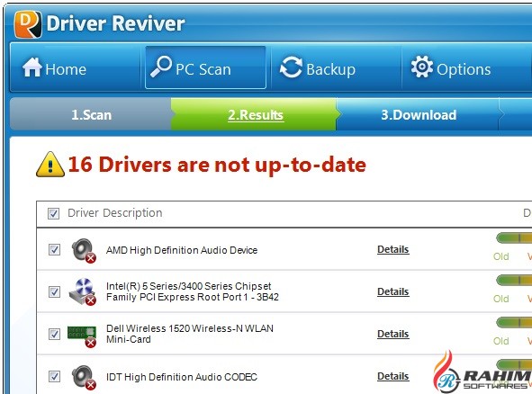This screenshot has height=394, width=532.
Task: Select the 'IDT High Definition Audio CODEC' text
Action: pos(182,377)
